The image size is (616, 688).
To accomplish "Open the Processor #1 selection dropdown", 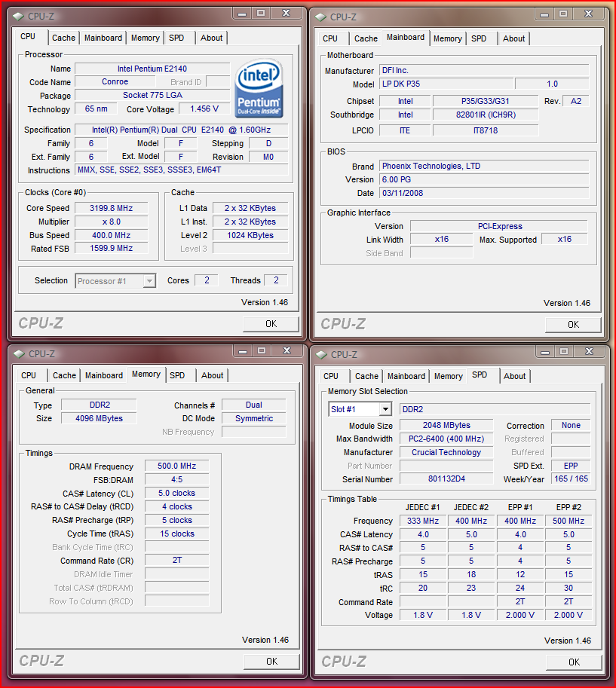I will pyautogui.click(x=149, y=281).
